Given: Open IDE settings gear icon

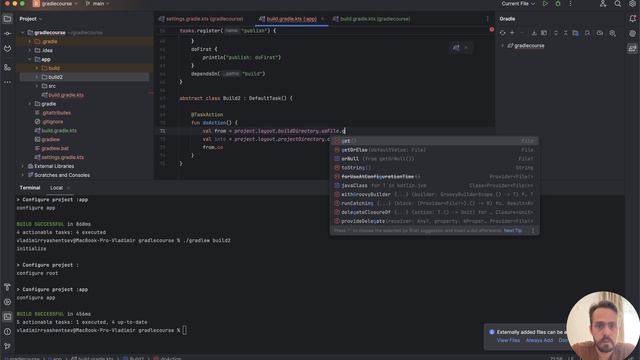Looking at the screenshot, I should point(632,4).
